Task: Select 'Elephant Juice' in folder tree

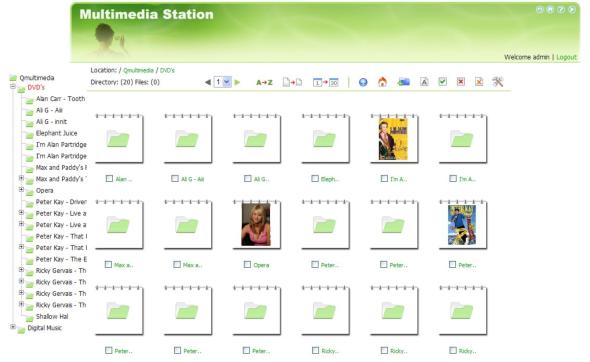Action: click(56, 133)
